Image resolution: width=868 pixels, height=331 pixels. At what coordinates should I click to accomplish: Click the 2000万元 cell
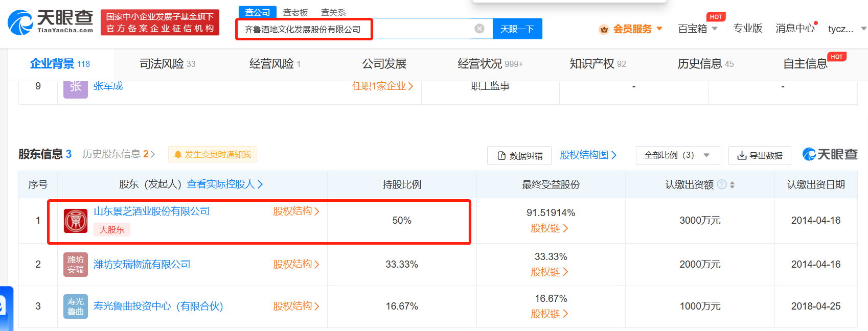pos(700,264)
